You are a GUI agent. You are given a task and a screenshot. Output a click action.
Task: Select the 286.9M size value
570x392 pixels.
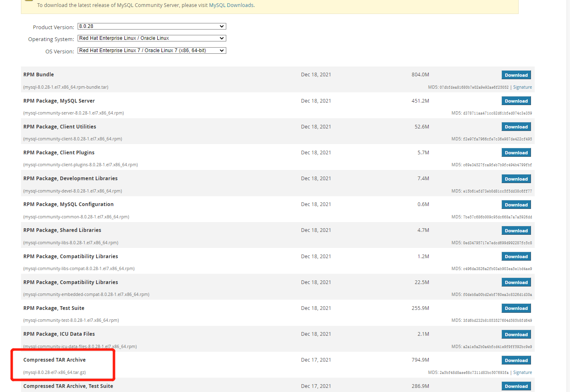(420, 386)
